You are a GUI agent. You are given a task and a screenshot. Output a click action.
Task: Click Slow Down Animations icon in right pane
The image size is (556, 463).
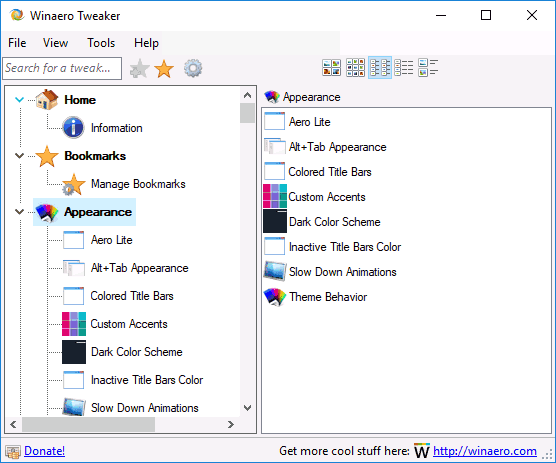point(275,271)
